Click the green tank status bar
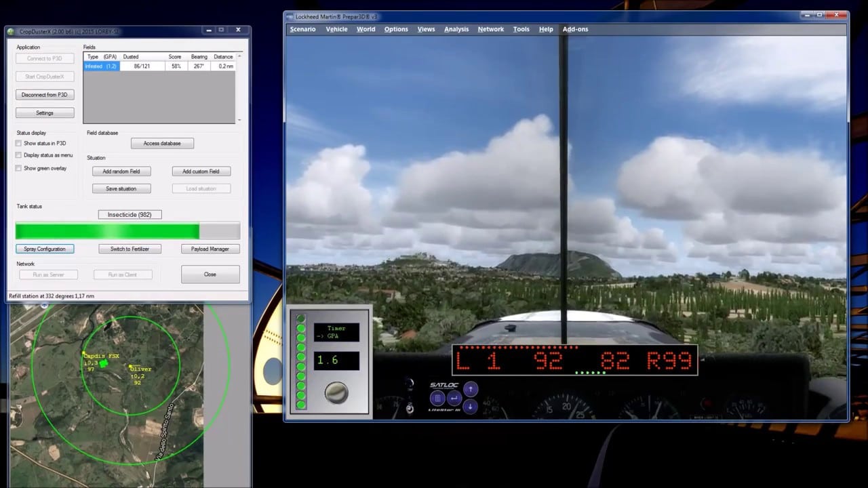This screenshot has height=488, width=868. (107, 231)
